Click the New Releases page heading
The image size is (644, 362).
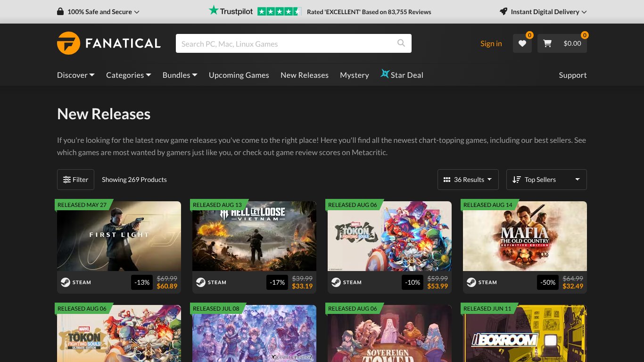point(104,114)
